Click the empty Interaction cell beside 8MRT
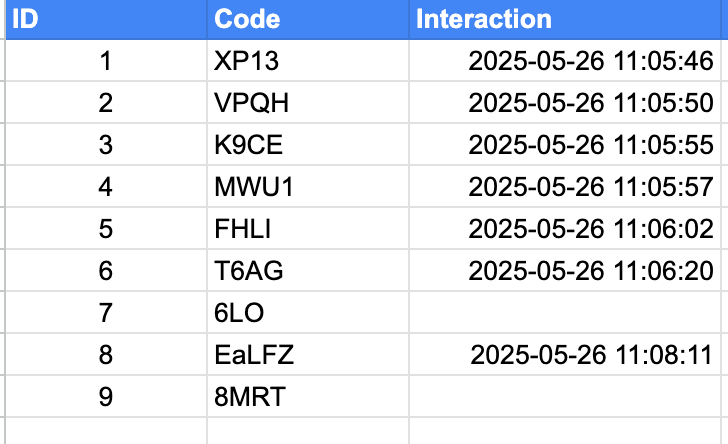Image resolution: width=728 pixels, height=444 pixels. pyautogui.click(x=568, y=397)
